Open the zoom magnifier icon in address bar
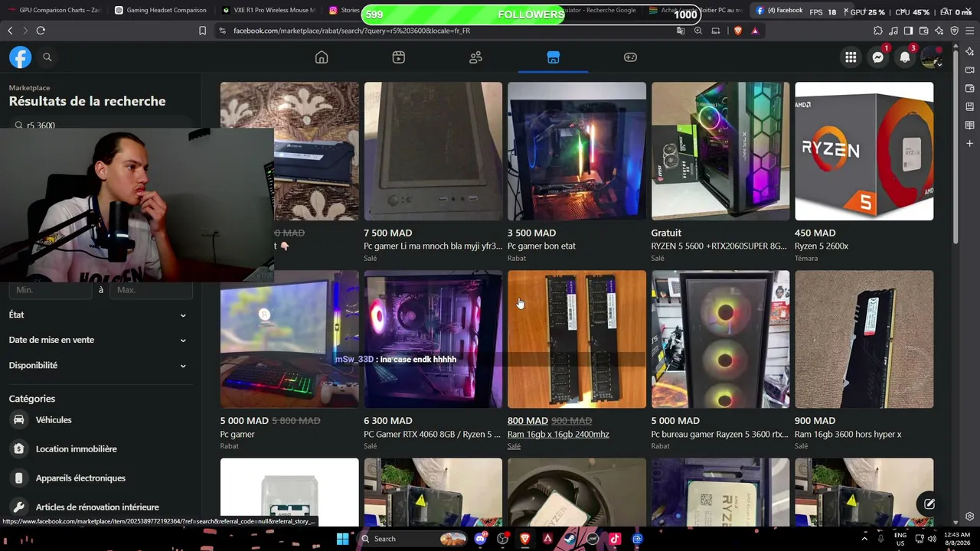This screenshot has width=980, height=551. [698, 31]
